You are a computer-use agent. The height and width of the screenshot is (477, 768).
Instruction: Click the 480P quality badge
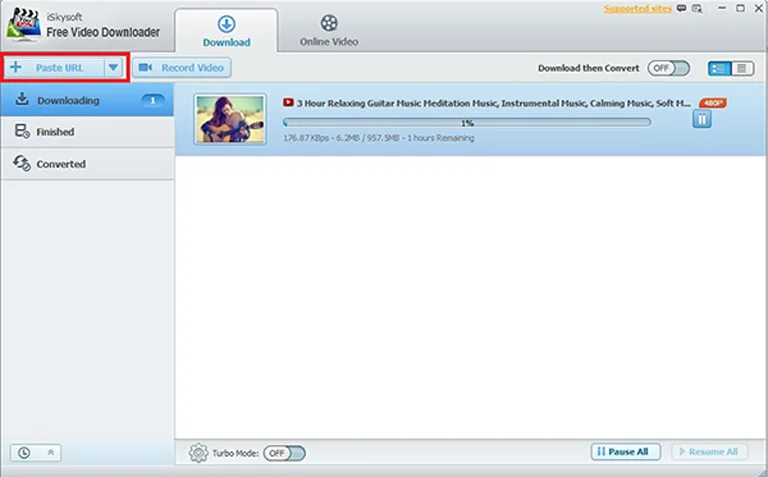click(713, 103)
